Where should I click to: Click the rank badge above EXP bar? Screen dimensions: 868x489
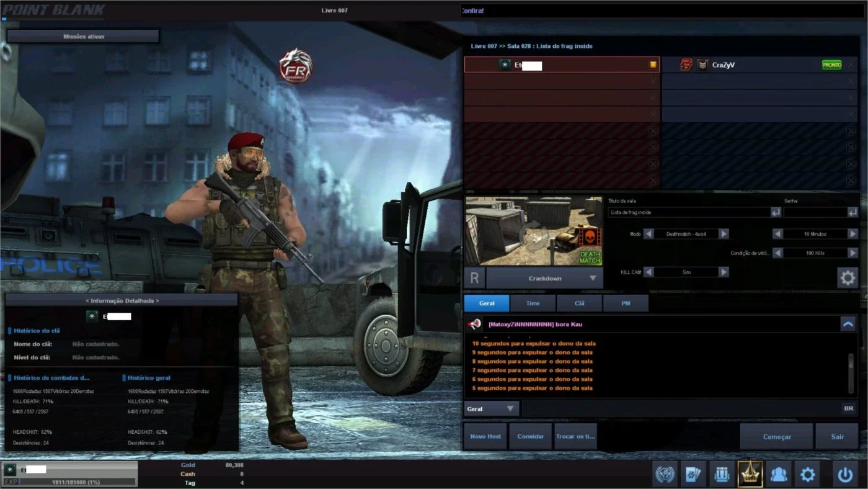10,470
